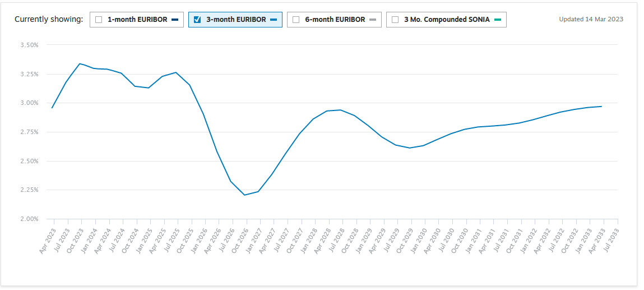Click the end of the curve near Apr 2033

601,107
